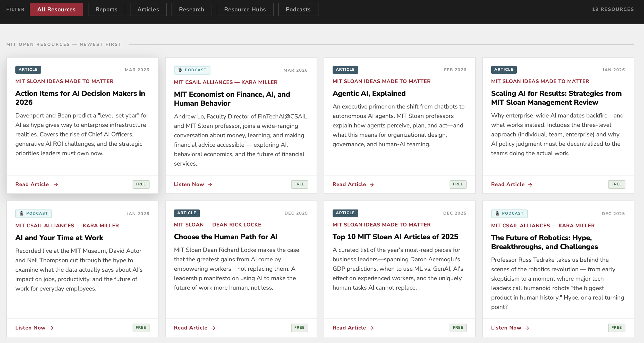Click the arrow next to Read Article under Agentic AI
This screenshot has height=343, width=644.
pos(372,184)
